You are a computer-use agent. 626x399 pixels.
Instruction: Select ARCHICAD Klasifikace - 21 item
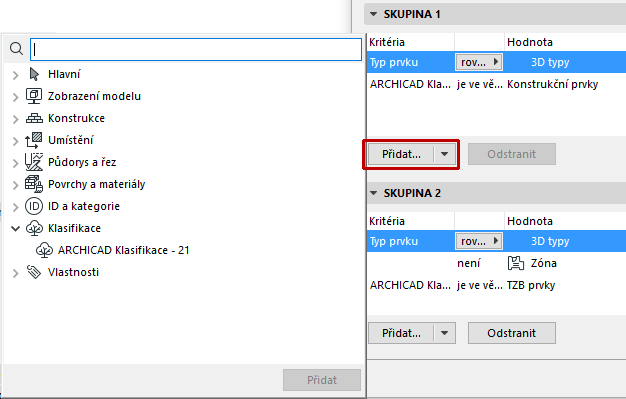pyautogui.click(x=124, y=250)
